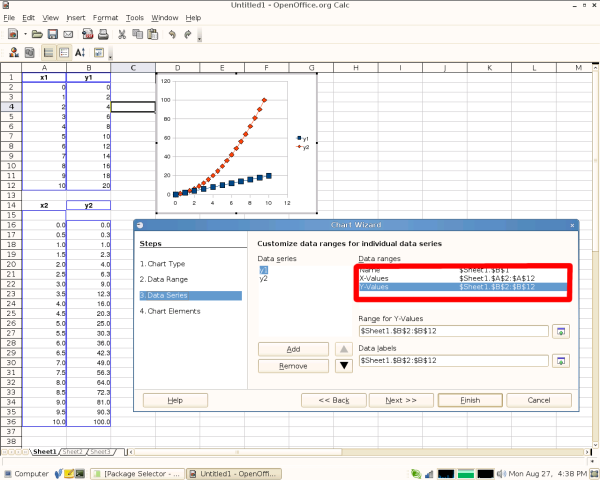Open the Tools menu
This screenshot has width=600, height=480.
(135, 18)
